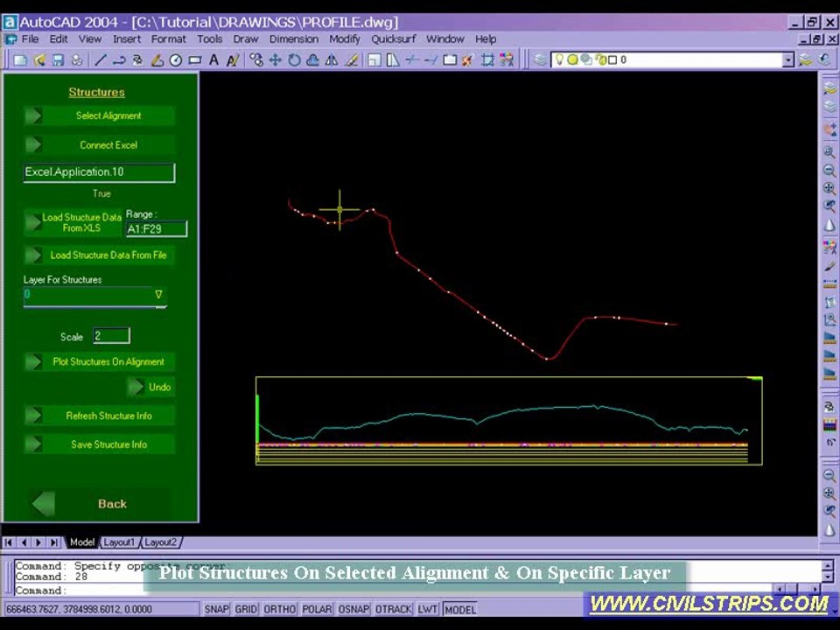The width and height of the screenshot is (840, 630).
Task: Click the coordinates readout in status bar
Action: [101, 609]
